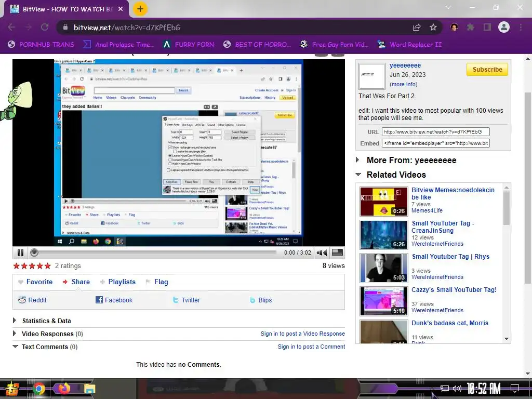
Task: Open the taskbar volume icon
Action: pos(457,389)
